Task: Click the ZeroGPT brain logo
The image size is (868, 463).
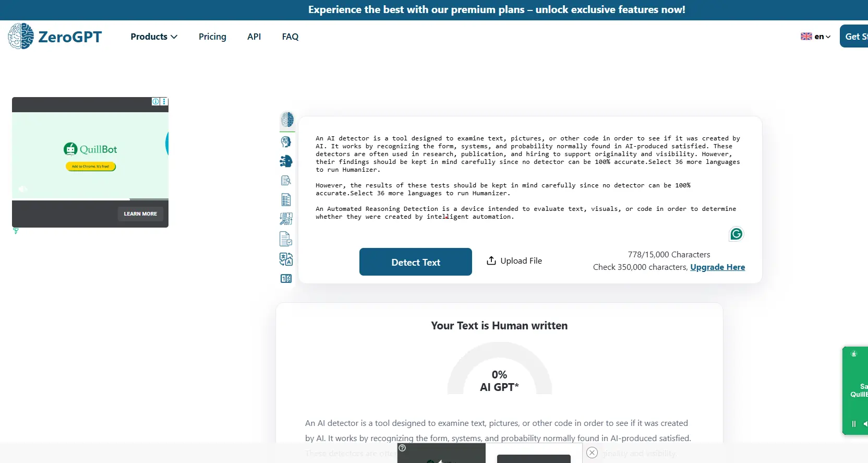Action: [21, 36]
